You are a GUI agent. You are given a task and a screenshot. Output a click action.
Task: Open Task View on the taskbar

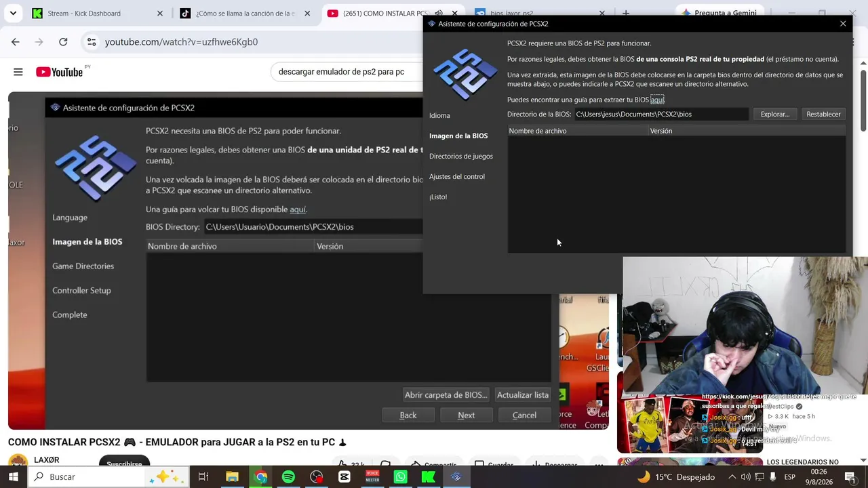(x=203, y=476)
